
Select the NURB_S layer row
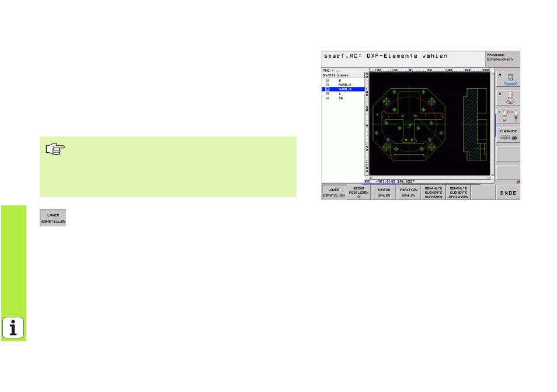(343, 89)
